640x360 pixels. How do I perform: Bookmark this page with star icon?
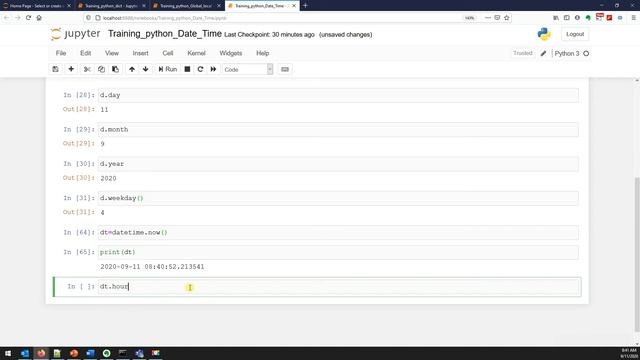coord(507,18)
